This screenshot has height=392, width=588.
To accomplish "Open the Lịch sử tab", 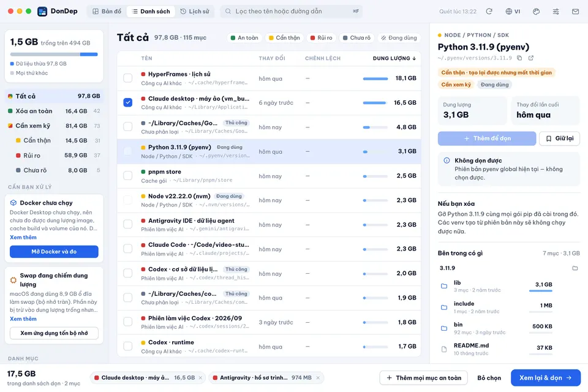I will [195, 11].
